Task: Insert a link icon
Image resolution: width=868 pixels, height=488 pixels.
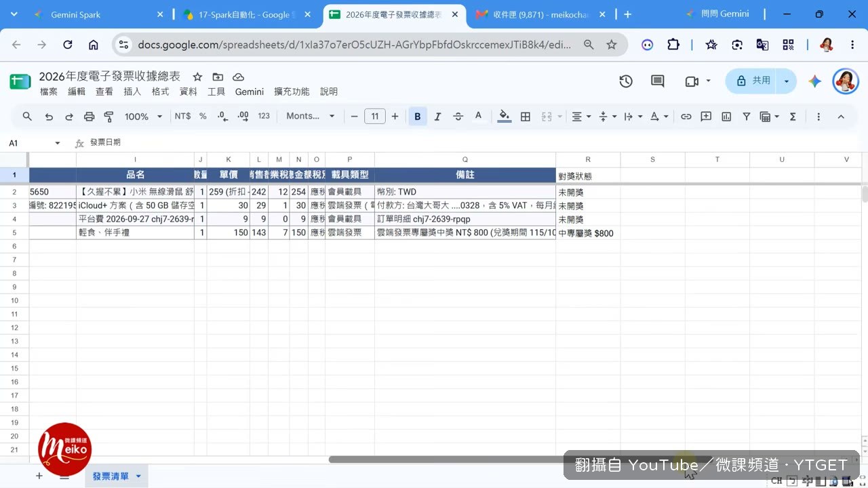Action: [686, 117]
